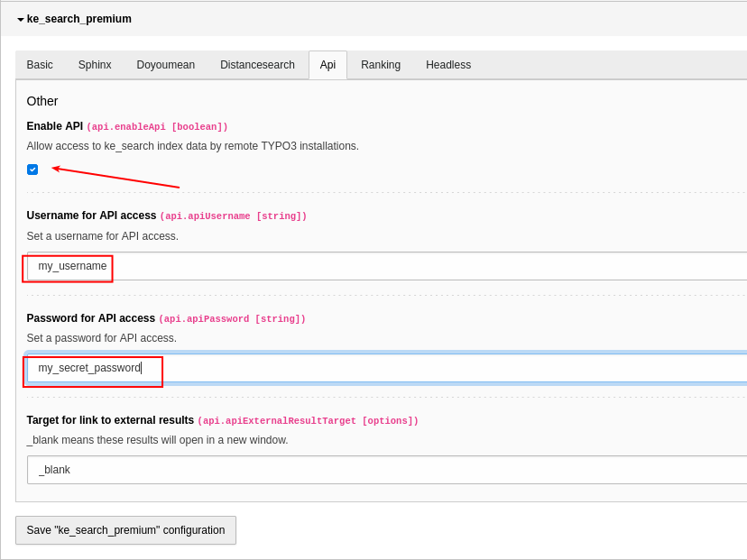Open the Headless configuration tab

pyautogui.click(x=447, y=64)
